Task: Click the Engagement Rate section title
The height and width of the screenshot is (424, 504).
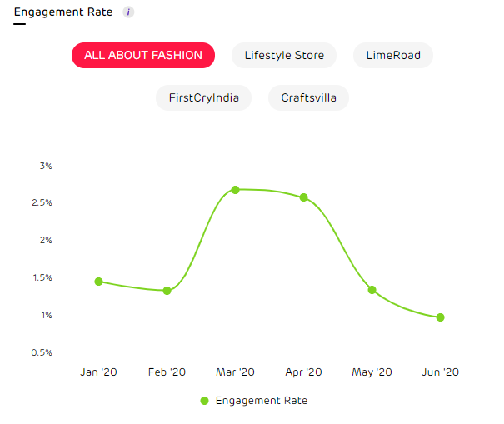Action: pyautogui.click(x=63, y=12)
